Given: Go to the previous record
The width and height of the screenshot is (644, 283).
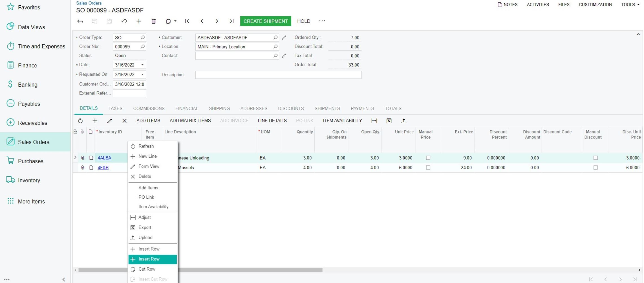Looking at the screenshot, I should coord(202,21).
